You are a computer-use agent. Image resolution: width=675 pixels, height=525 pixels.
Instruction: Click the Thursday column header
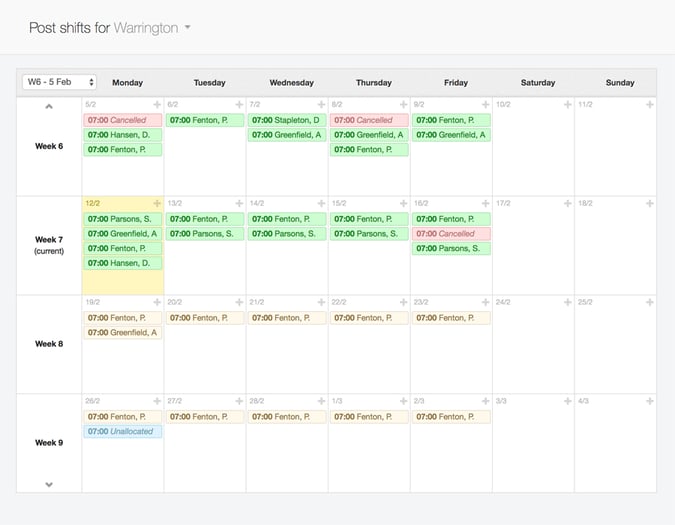(373, 83)
